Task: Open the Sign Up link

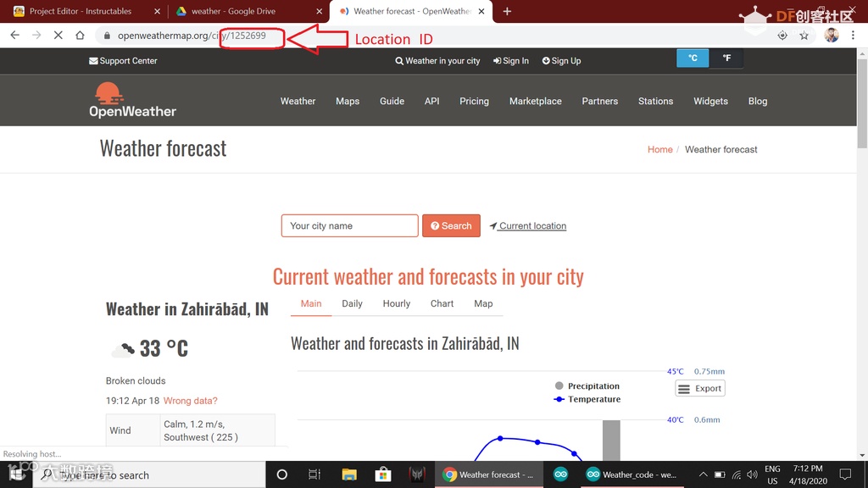Action: tap(561, 61)
